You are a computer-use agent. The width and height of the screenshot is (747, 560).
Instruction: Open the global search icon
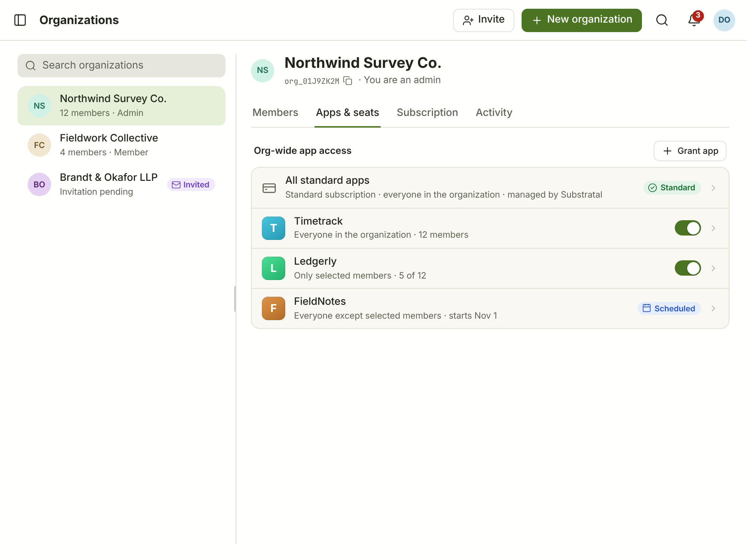pyautogui.click(x=662, y=20)
